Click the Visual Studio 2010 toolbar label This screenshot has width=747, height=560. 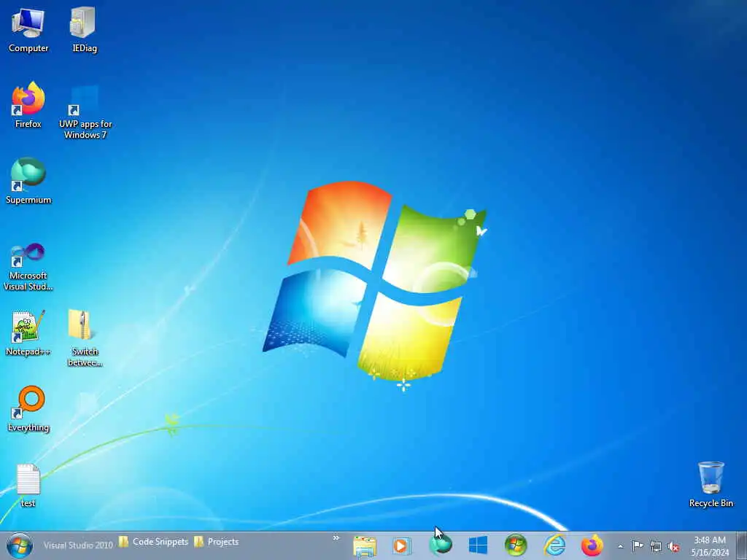click(x=78, y=545)
